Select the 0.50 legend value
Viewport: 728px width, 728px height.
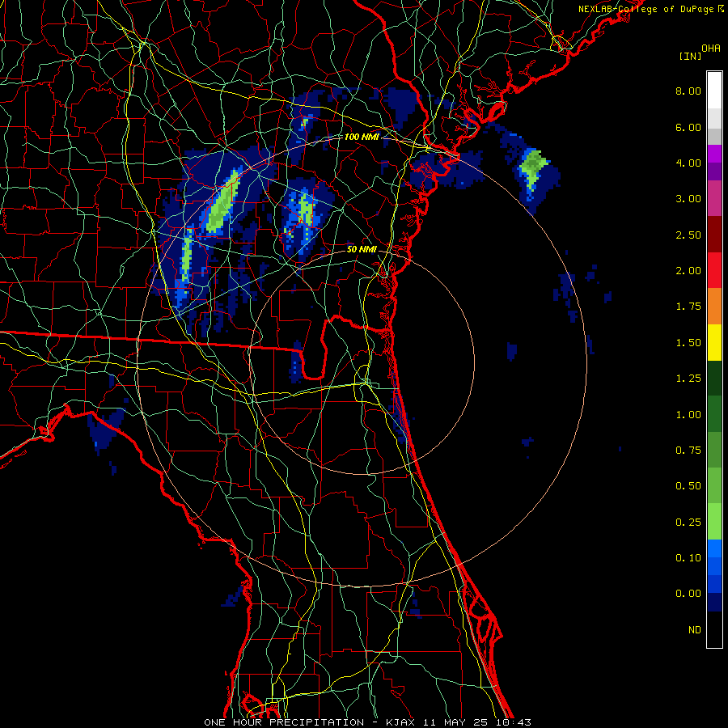688,486
